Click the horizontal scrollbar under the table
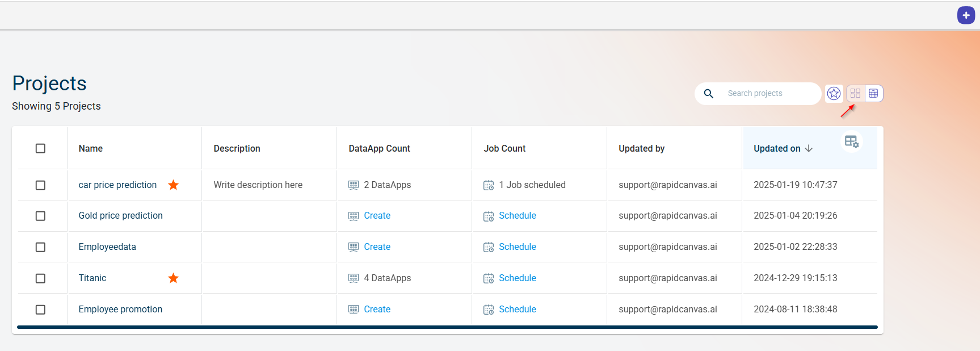 pyautogui.click(x=447, y=327)
